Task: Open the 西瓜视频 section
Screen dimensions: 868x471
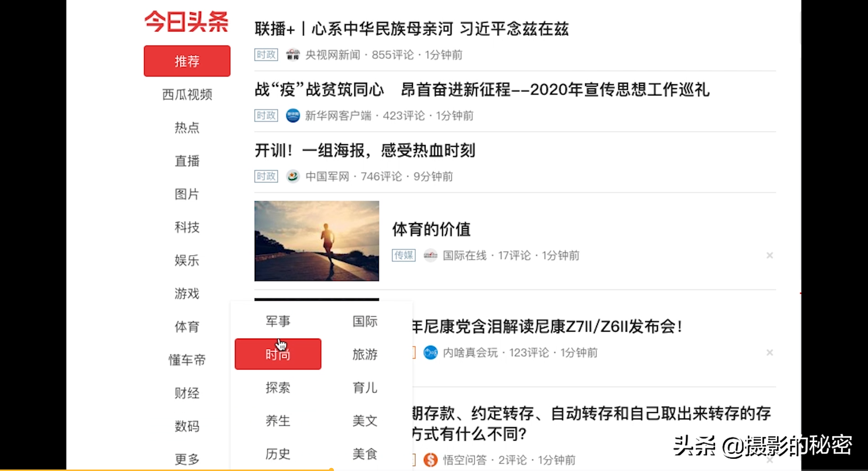Action: pos(187,95)
